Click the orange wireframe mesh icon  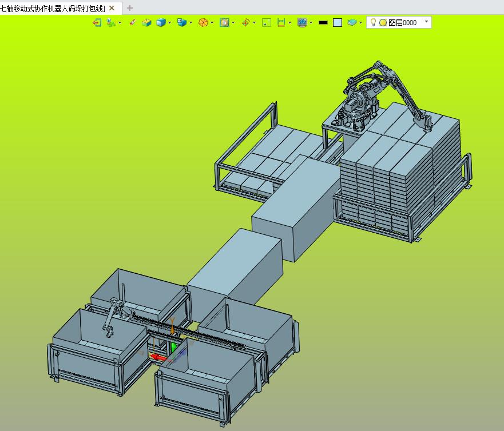[203, 22]
